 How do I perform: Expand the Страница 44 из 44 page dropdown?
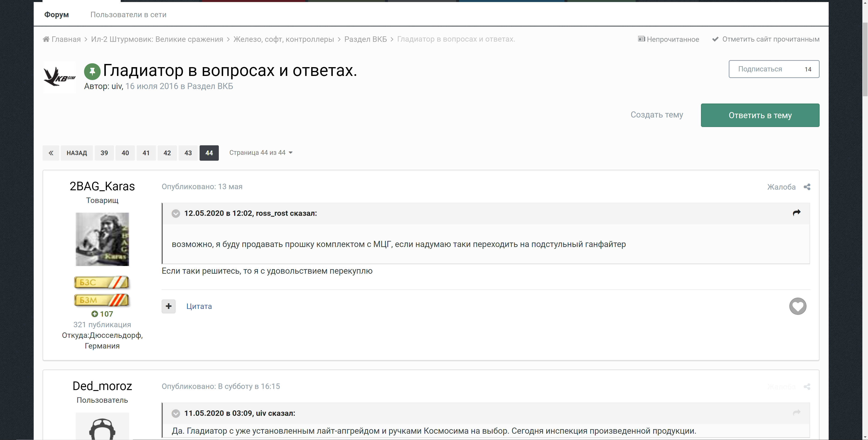click(x=261, y=153)
